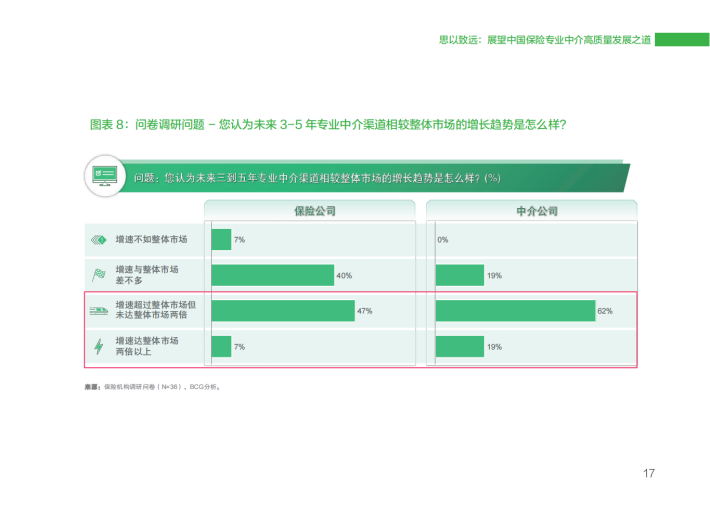The height and width of the screenshot is (505, 710).
Task: Click the 0% label under 中介公司
Action: [x=442, y=240]
